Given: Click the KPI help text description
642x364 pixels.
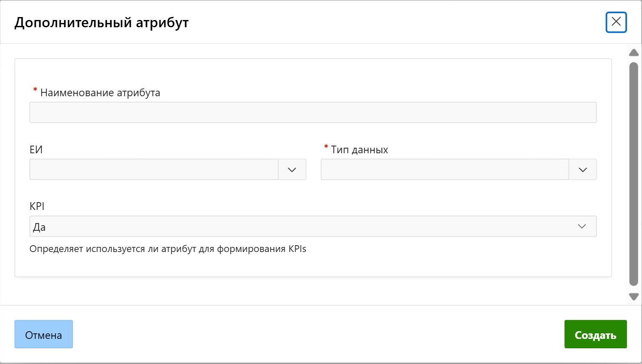Looking at the screenshot, I should tap(168, 249).
